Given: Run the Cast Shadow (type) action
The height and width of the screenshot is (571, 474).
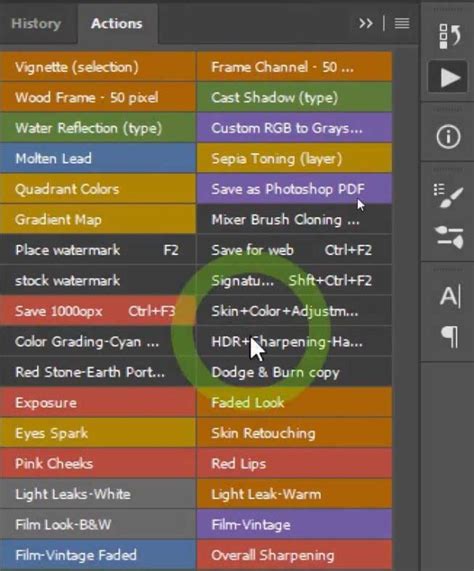Looking at the screenshot, I should (295, 97).
